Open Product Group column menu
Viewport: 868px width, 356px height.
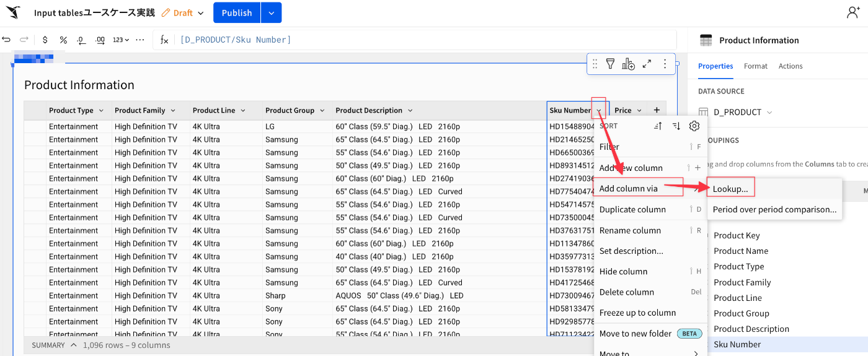322,111
